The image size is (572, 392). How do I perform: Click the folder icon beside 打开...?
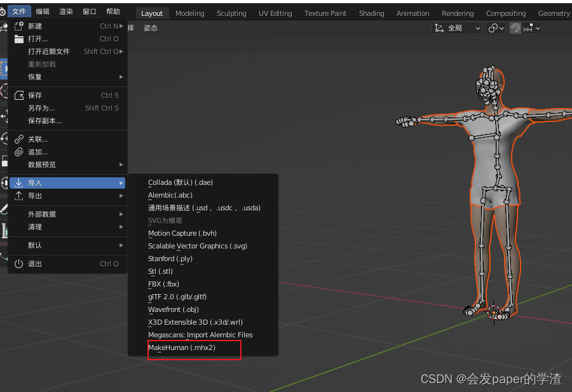tap(19, 39)
